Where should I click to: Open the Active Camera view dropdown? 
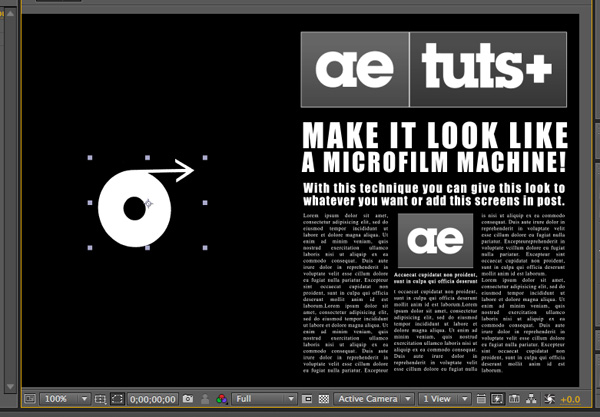374,399
